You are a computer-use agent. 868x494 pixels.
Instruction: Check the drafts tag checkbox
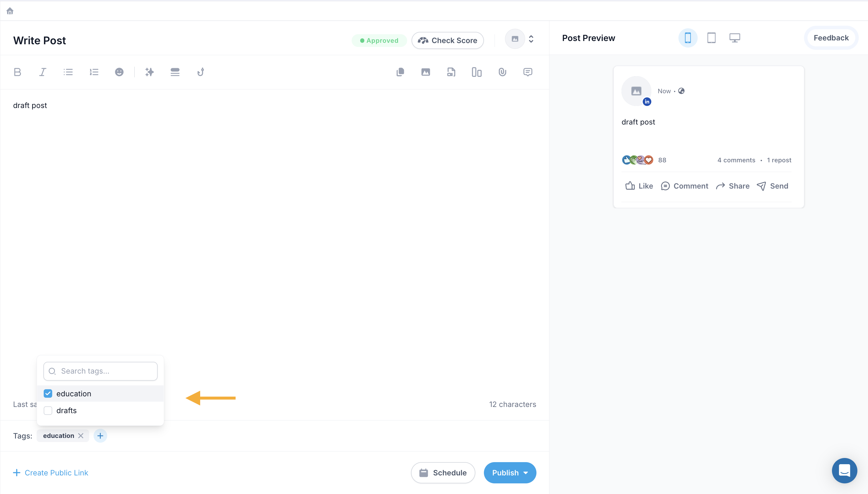48,410
